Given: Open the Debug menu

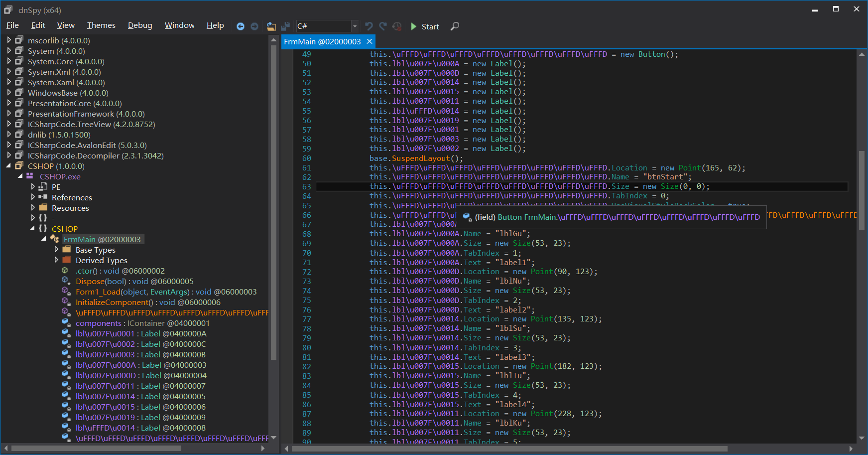Looking at the screenshot, I should [x=140, y=25].
